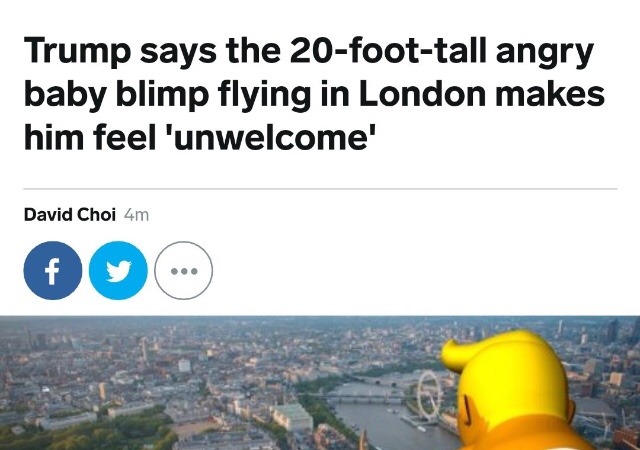Viewport: 640px width, 450px height.
Task: Click the word Trump in headline
Action: coord(78,51)
